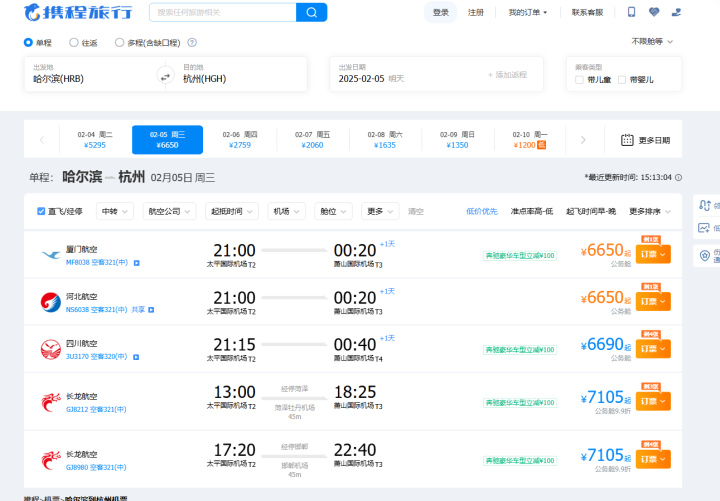Show next dates with right arrow
Viewport: 720px width, 501px height.
(x=583, y=140)
